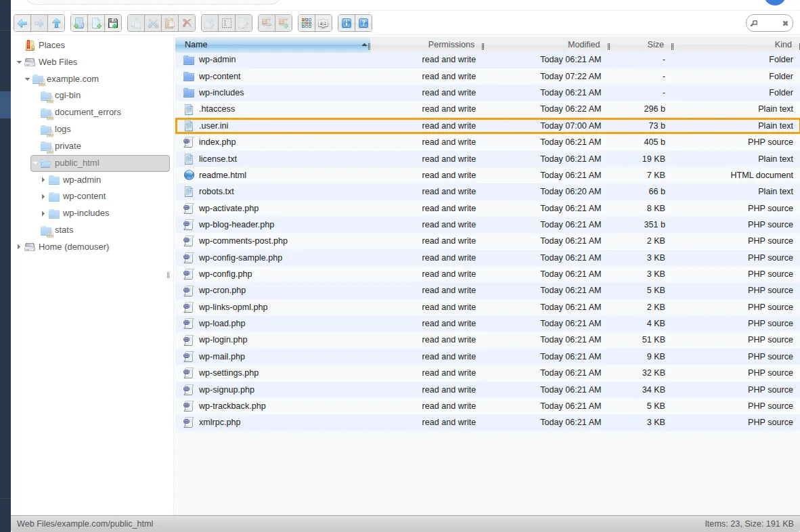The height and width of the screenshot is (532, 800).
Task: Sort by the Size column header
Action: click(x=655, y=45)
